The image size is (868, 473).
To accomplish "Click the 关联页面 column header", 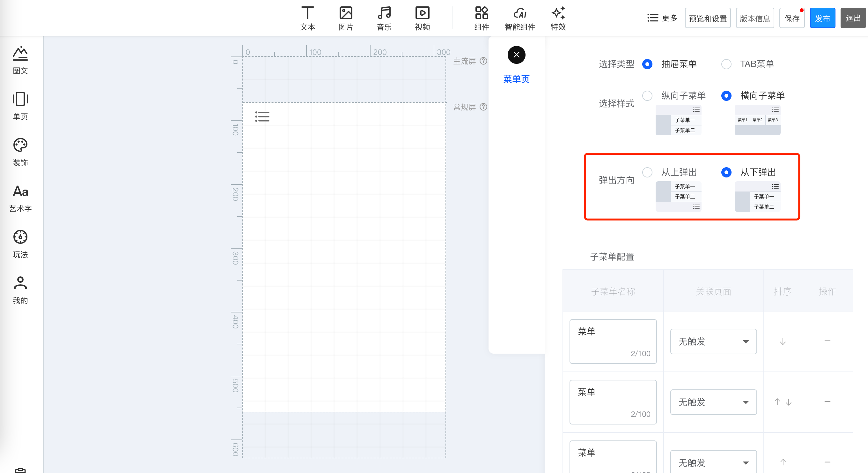I will coord(713,291).
